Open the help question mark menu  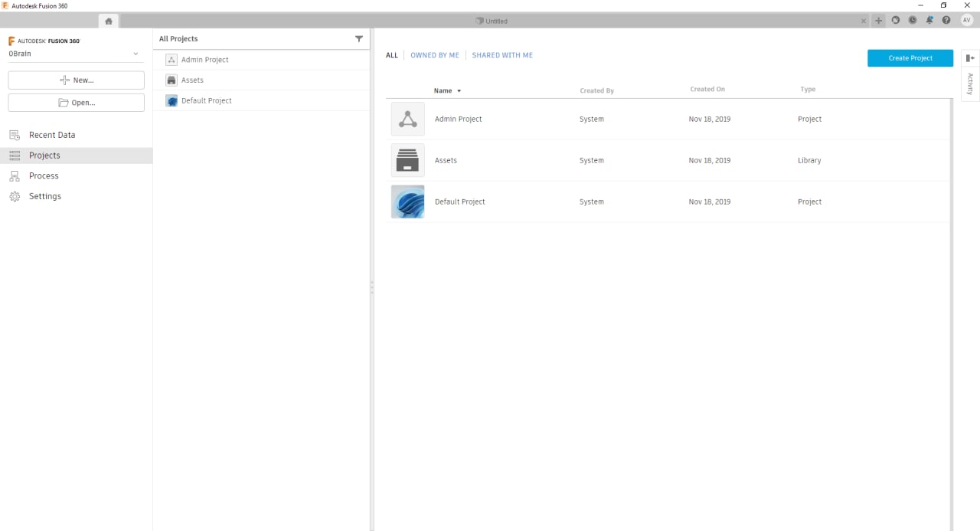pos(946,21)
